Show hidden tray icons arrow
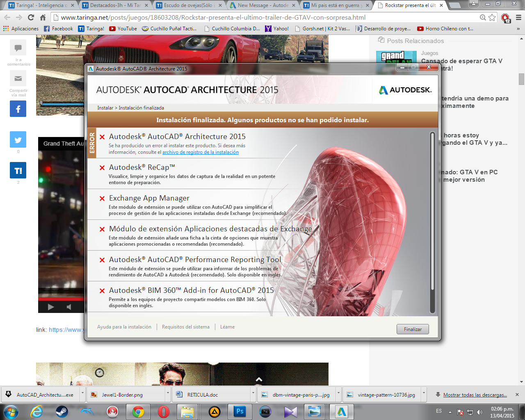The height and width of the screenshot is (420, 525). pyautogui.click(x=450, y=412)
